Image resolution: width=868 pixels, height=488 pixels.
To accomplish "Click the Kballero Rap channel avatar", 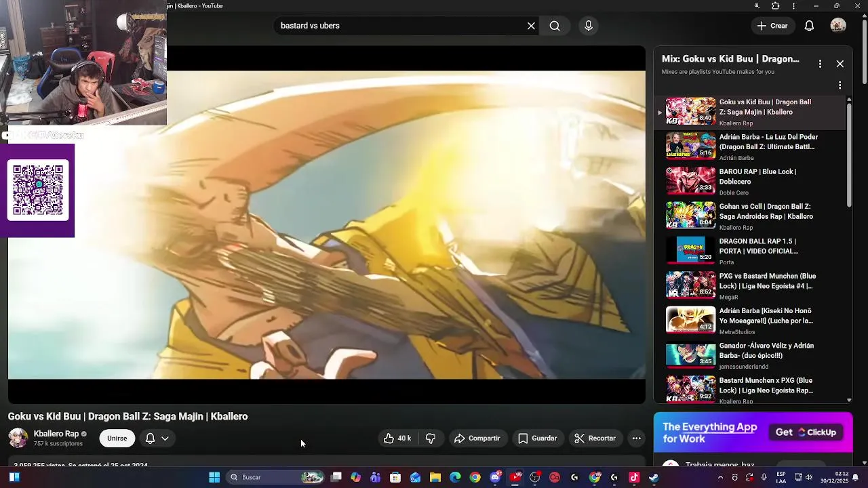I will [x=18, y=439].
